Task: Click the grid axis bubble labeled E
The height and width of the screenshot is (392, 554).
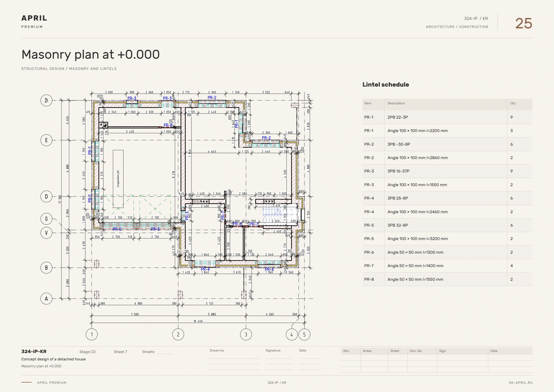Action: tap(46, 140)
